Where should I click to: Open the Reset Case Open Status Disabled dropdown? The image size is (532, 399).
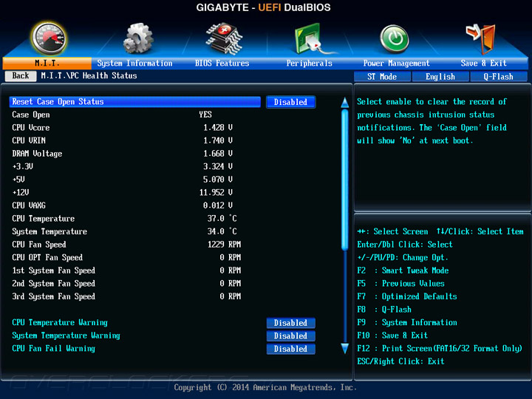click(x=291, y=102)
